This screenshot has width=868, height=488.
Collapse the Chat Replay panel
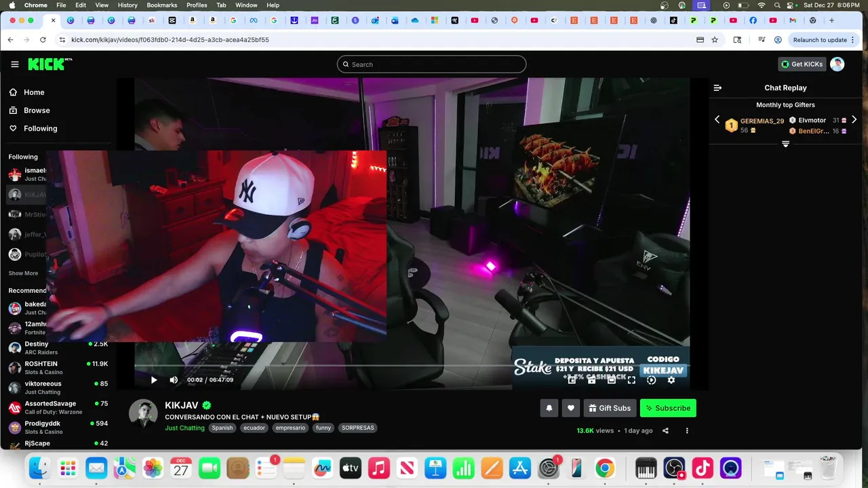pos(717,87)
